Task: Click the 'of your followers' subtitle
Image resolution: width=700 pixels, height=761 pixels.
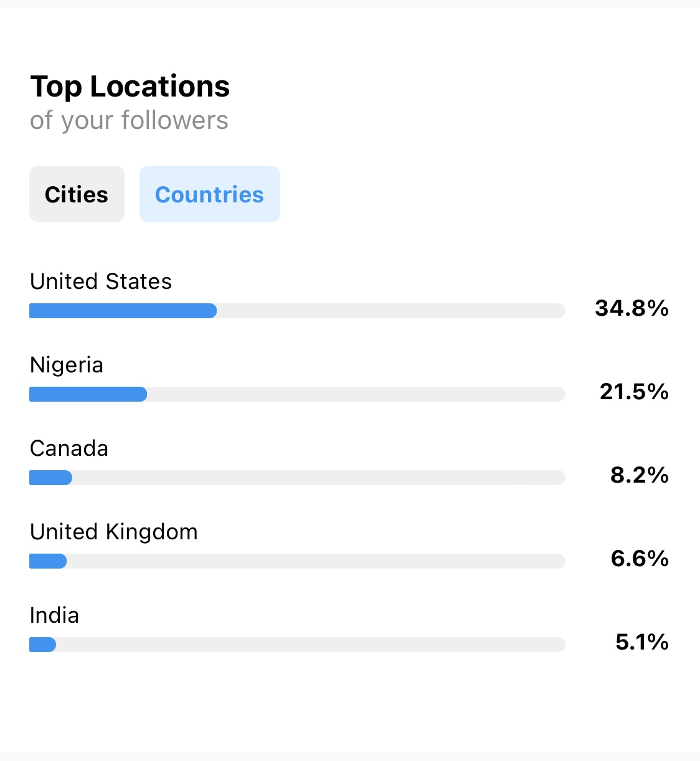Action: pyautogui.click(x=130, y=121)
